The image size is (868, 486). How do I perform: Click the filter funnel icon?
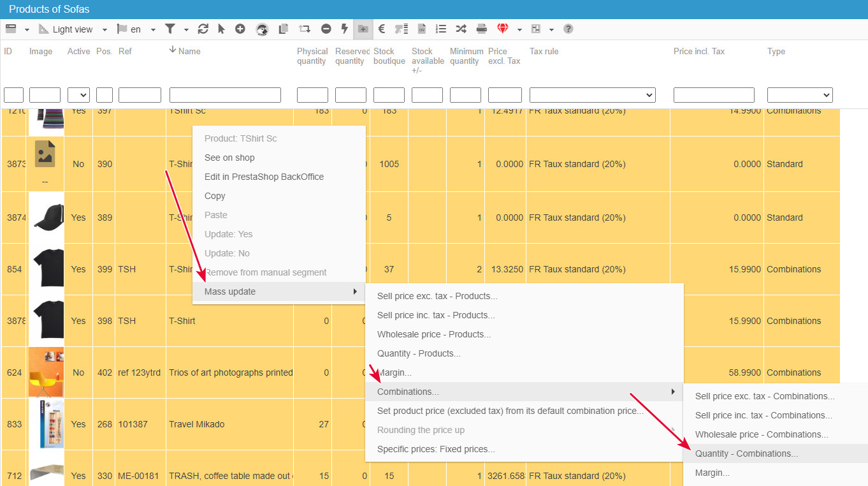[x=170, y=29]
